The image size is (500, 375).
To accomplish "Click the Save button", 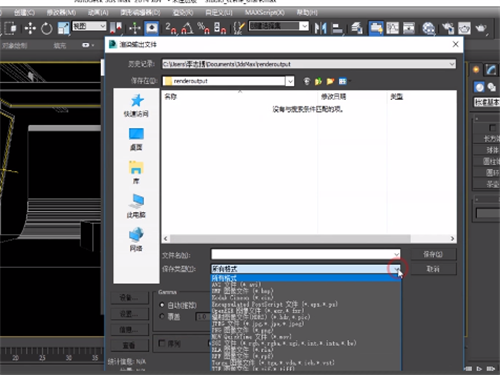I will tap(433, 254).
